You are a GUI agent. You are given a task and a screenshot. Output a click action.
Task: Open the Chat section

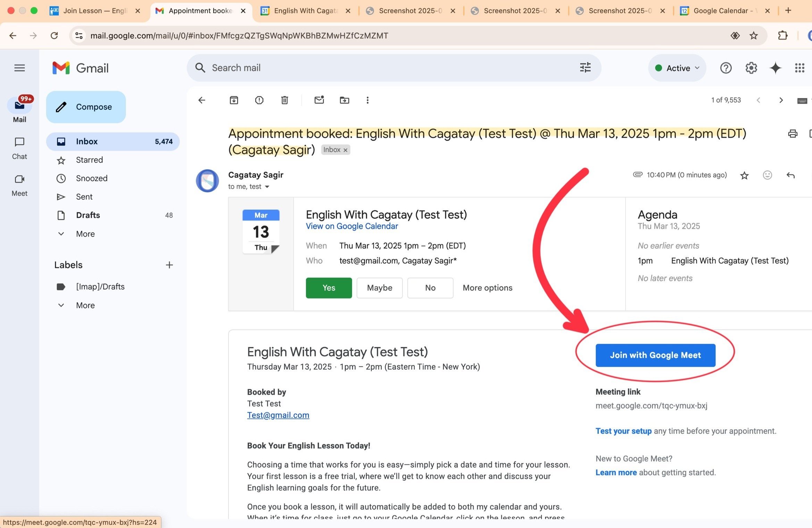pos(19,148)
